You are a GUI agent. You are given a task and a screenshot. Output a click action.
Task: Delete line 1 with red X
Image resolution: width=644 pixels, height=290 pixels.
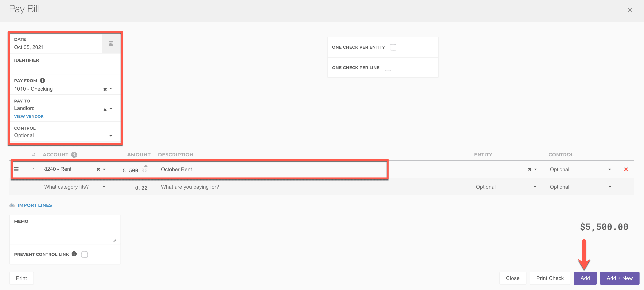coord(626,169)
